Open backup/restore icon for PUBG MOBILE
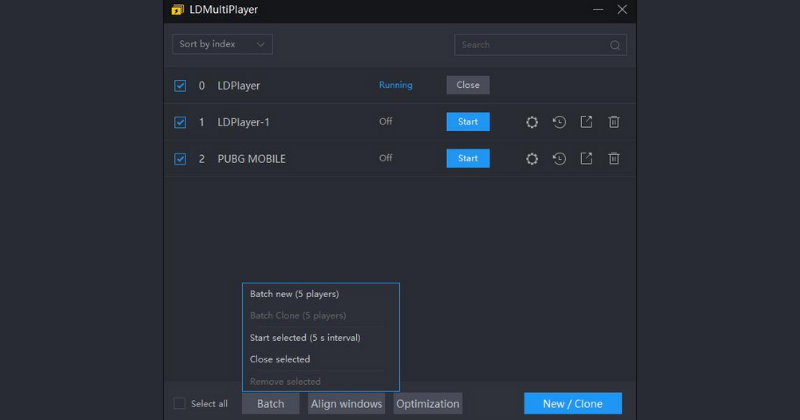This screenshot has width=800, height=420. click(x=559, y=159)
